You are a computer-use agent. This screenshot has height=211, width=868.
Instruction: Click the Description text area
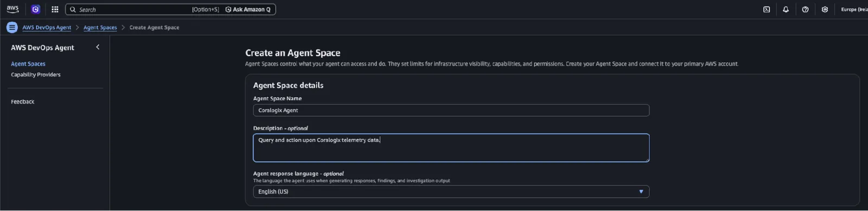click(451, 148)
